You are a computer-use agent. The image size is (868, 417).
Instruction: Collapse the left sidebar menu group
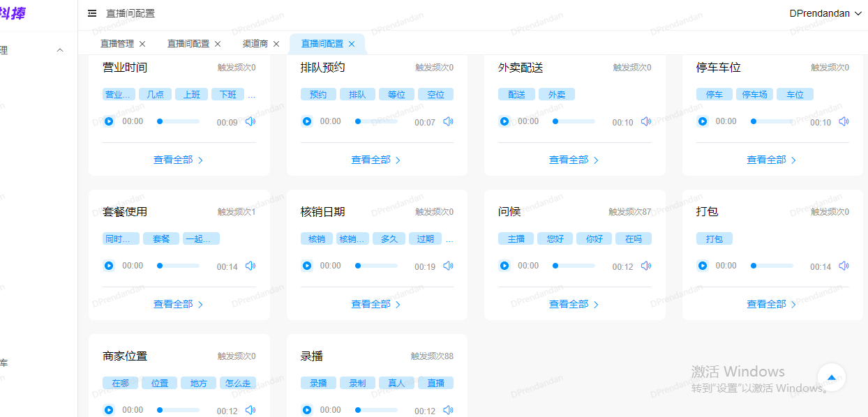pyautogui.click(x=60, y=50)
